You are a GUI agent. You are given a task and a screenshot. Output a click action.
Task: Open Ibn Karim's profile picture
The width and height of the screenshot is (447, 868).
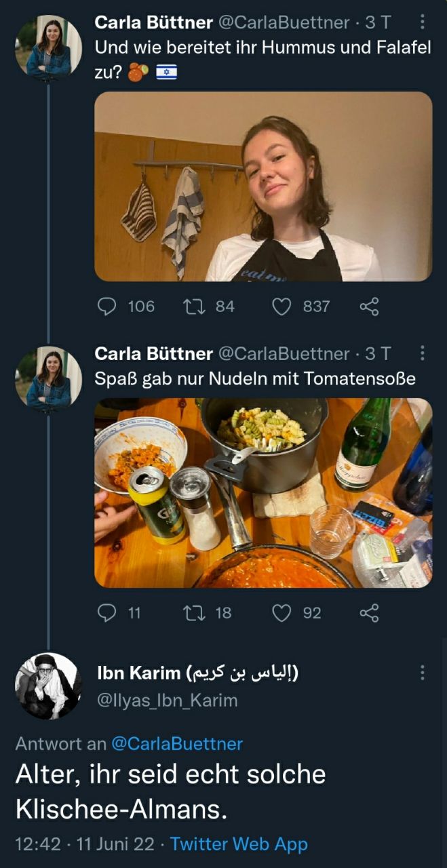(x=48, y=686)
